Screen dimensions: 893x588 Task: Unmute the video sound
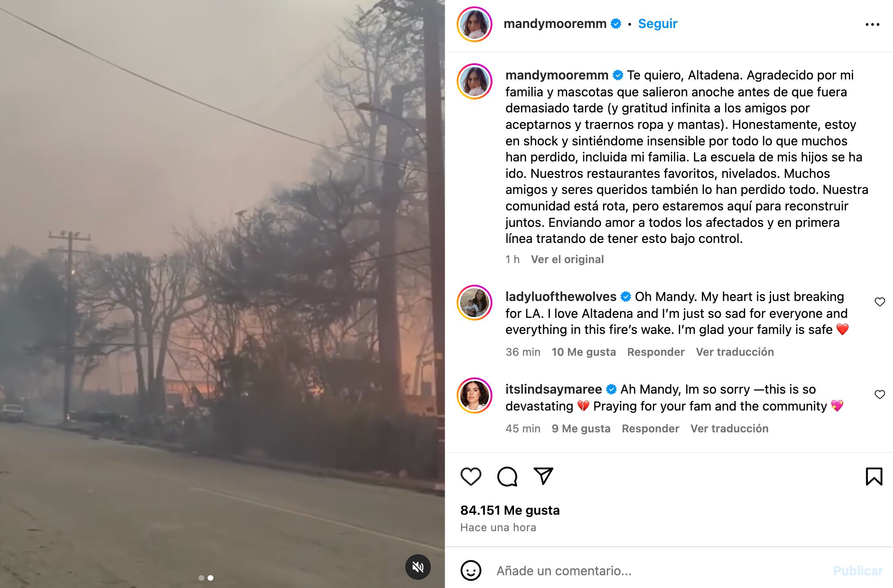(x=418, y=567)
